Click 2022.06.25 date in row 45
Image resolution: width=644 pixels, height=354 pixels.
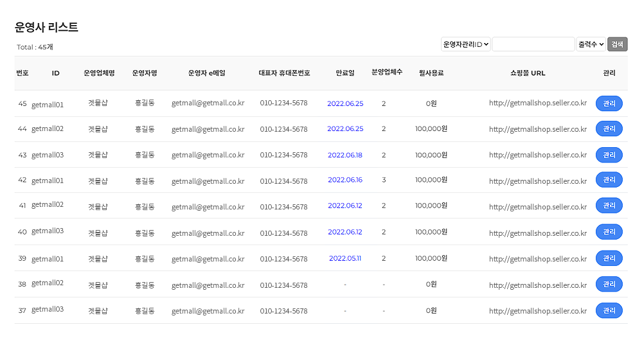coord(345,103)
